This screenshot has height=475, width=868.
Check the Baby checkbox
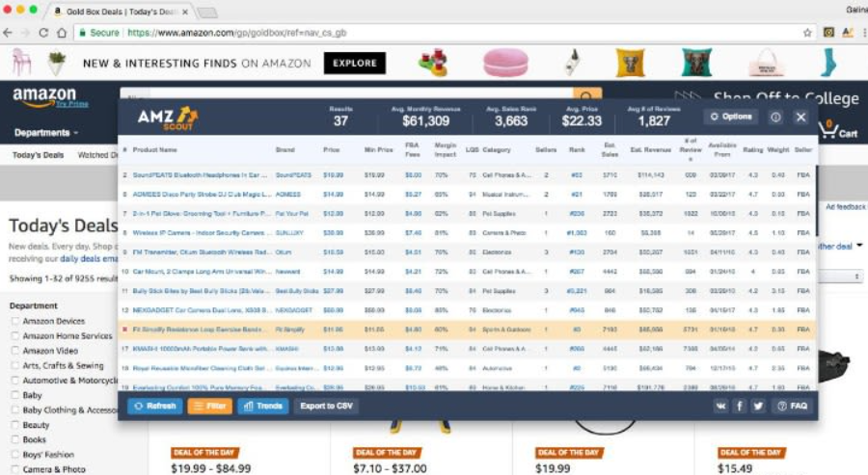click(14, 395)
